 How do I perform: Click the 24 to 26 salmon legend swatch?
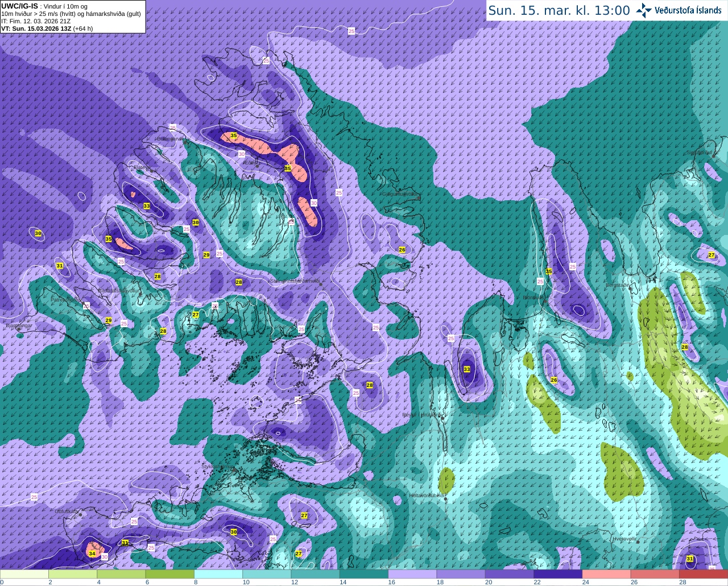607,573
